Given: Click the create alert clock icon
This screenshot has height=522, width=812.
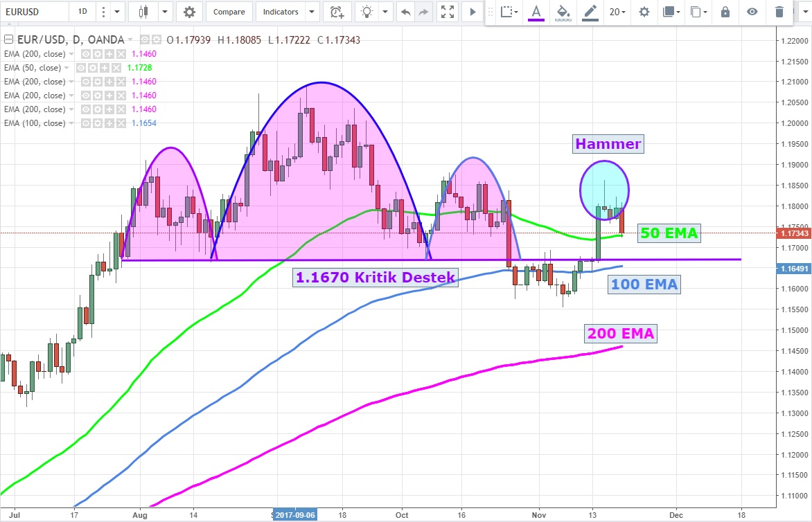Looking at the screenshot, I should click(x=337, y=12).
